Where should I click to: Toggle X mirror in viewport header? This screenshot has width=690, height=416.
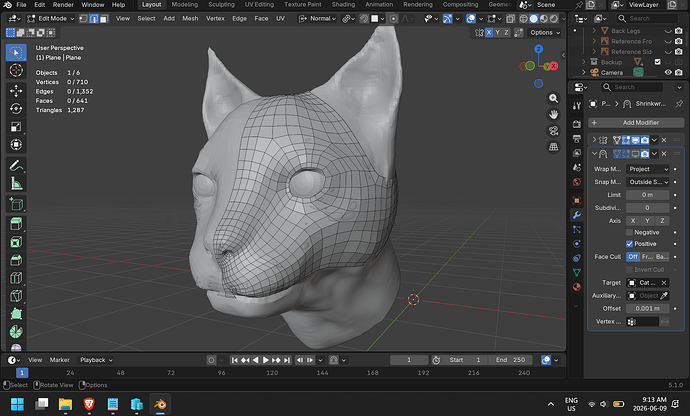point(488,33)
